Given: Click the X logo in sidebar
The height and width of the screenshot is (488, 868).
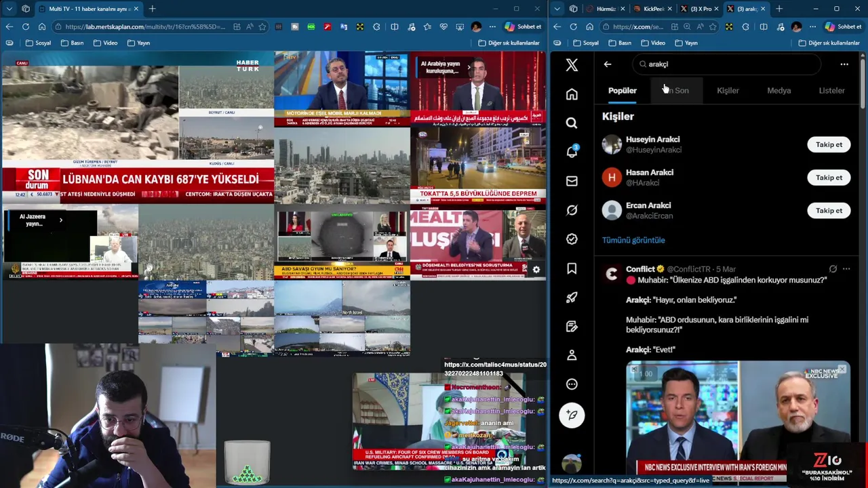Looking at the screenshot, I should (572, 64).
